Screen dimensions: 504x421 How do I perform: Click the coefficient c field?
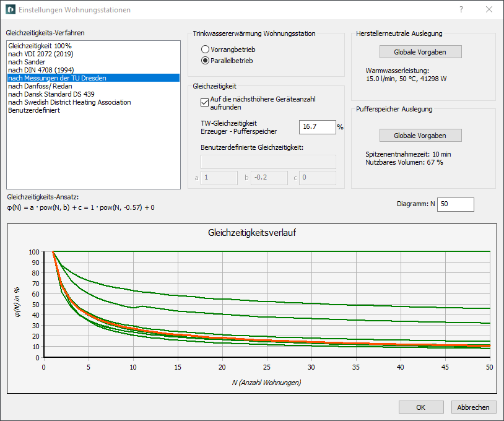click(318, 178)
